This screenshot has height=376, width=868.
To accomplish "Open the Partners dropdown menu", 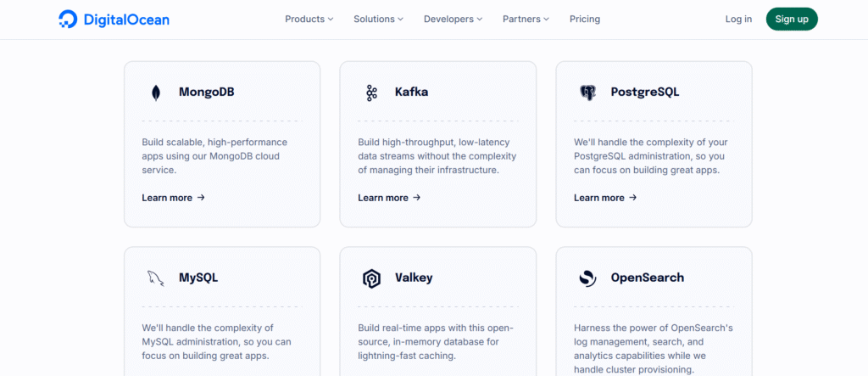I will [x=526, y=19].
